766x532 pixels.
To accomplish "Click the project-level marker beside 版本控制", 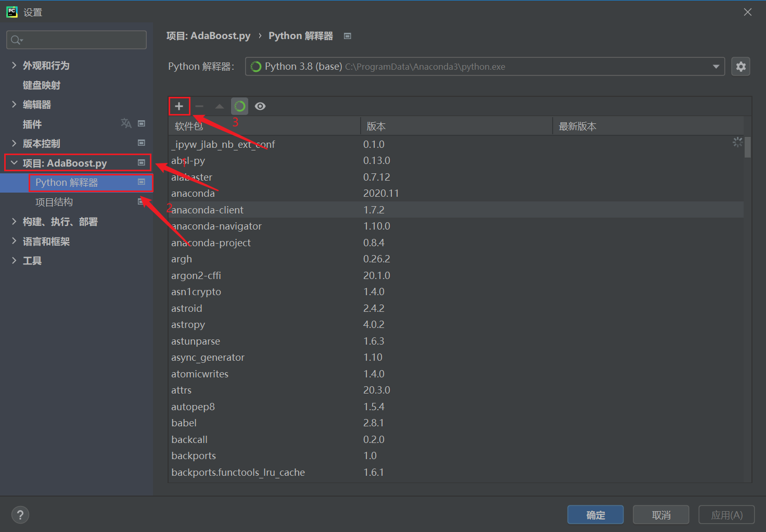I will (141, 143).
